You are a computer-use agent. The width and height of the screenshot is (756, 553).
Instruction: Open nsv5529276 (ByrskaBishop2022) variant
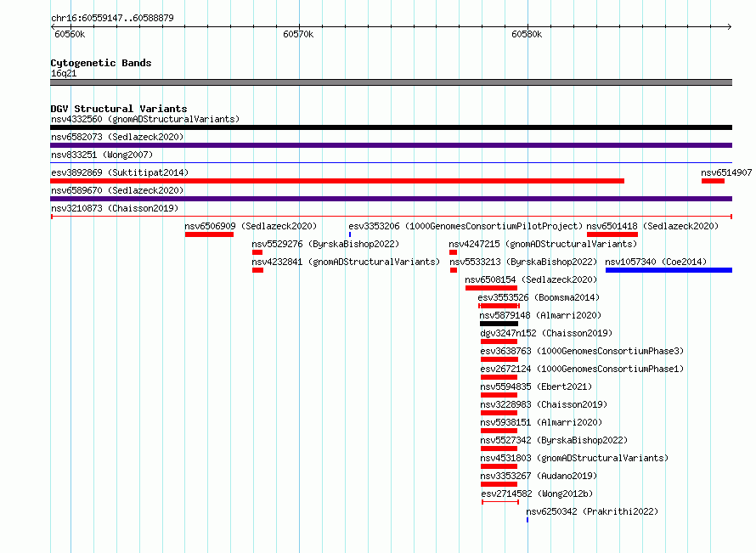[x=325, y=244]
